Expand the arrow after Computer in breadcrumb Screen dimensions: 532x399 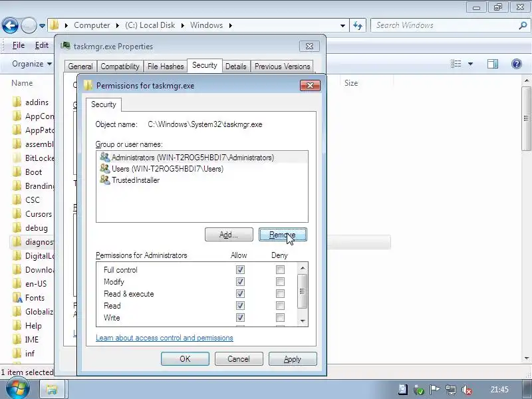(118, 25)
